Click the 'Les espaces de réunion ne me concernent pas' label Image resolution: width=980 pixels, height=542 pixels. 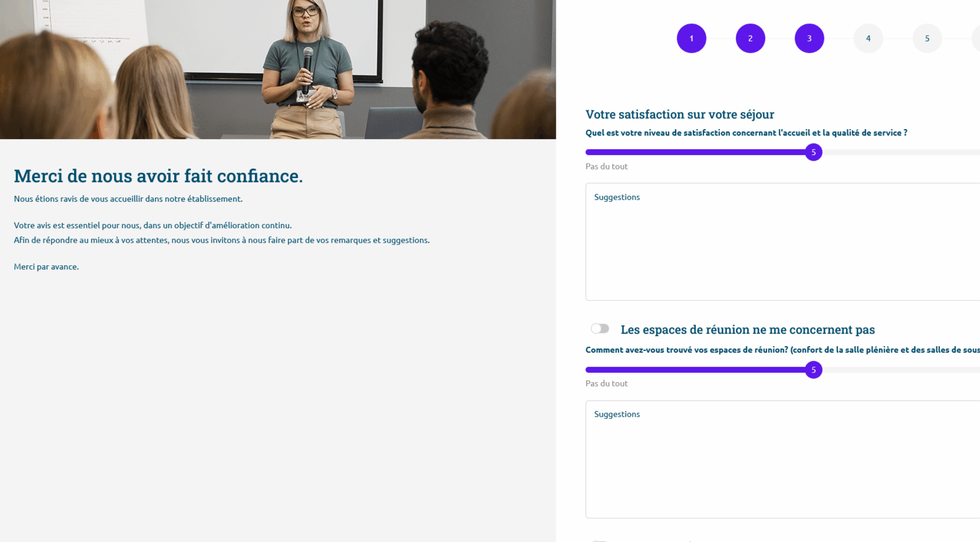748,329
